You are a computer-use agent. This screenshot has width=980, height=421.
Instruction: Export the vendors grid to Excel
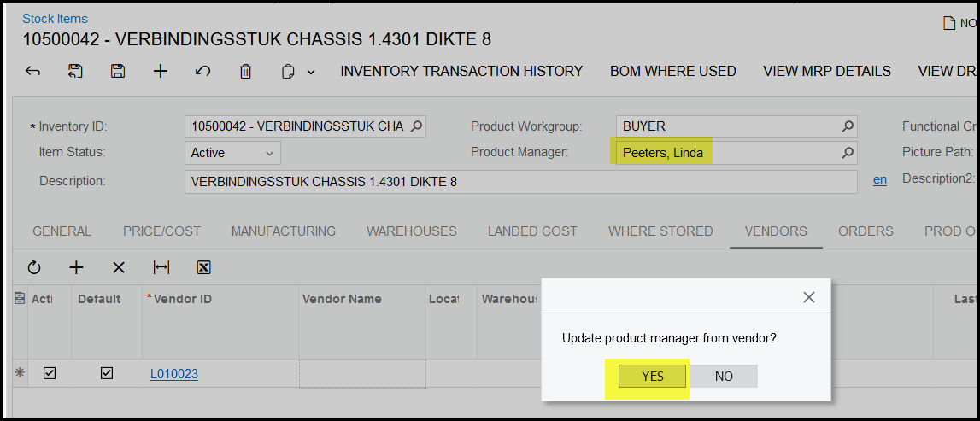[x=203, y=267]
